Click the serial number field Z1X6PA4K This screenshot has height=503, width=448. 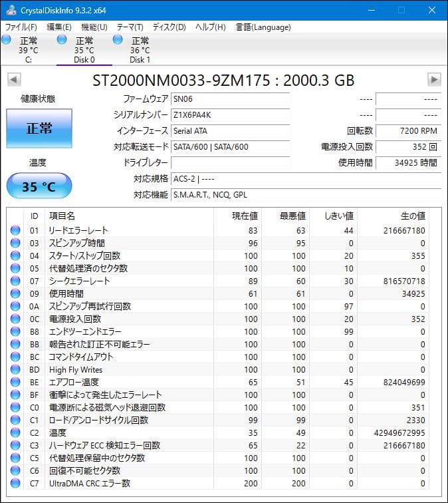point(231,115)
